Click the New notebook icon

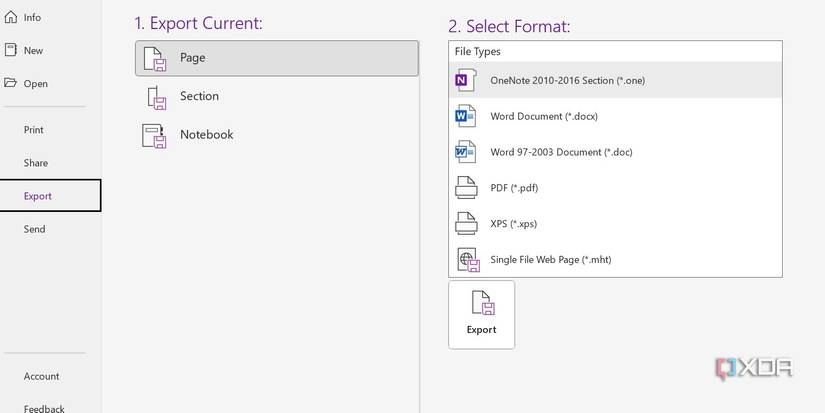click(x=11, y=50)
